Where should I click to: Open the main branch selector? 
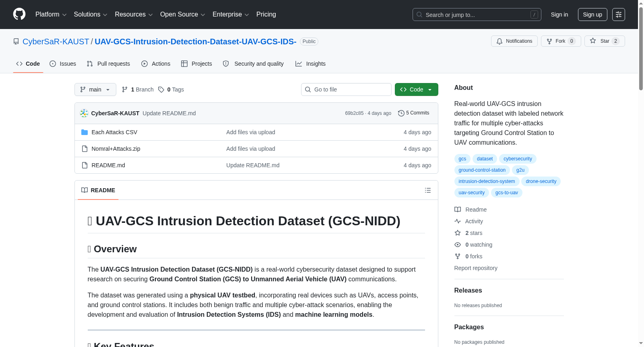[95, 89]
